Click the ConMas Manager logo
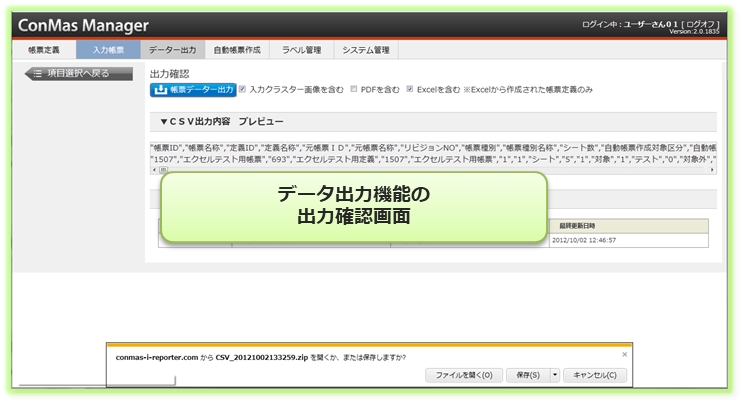The image size is (743, 404). point(83,24)
